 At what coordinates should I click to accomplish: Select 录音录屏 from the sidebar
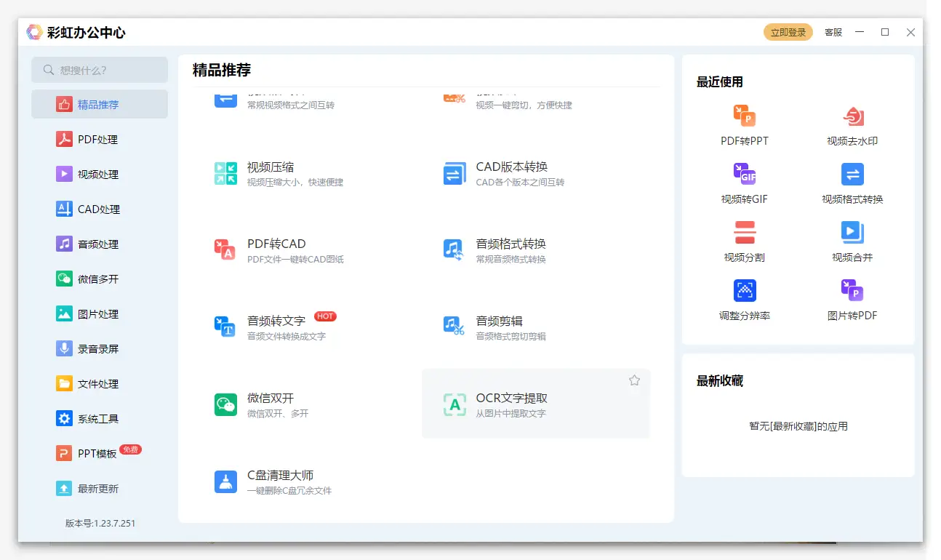click(x=98, y=349)
